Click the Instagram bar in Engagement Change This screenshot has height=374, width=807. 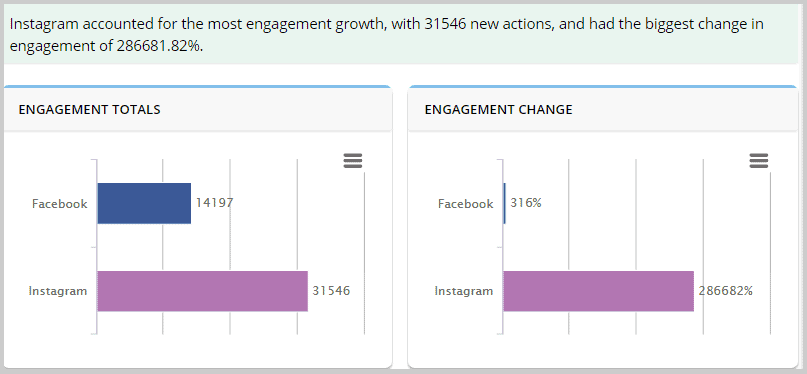[x=599, y=291]
